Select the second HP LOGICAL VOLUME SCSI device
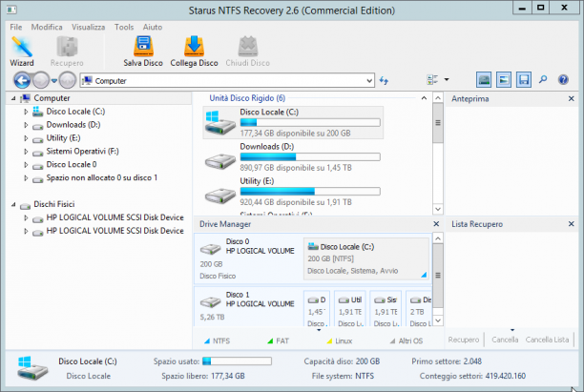The width and height of the screenshot is (584, 392). [115, 231]
